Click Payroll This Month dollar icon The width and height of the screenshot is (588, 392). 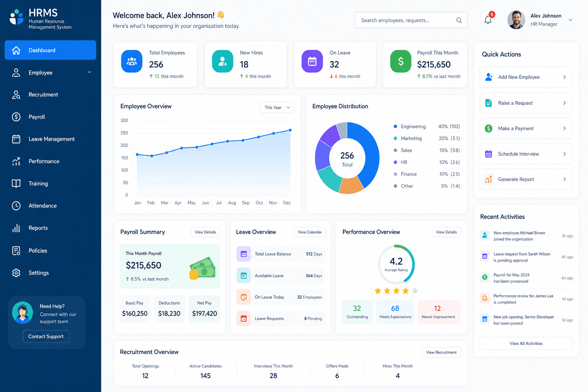(401, 61)
